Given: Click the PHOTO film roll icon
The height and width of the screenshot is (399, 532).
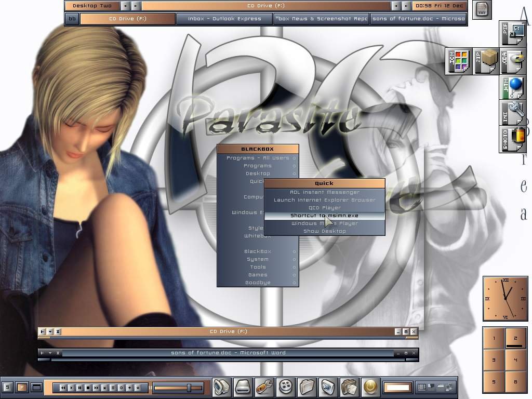Looking at the screenshot, I should click(x=512, y=138).
